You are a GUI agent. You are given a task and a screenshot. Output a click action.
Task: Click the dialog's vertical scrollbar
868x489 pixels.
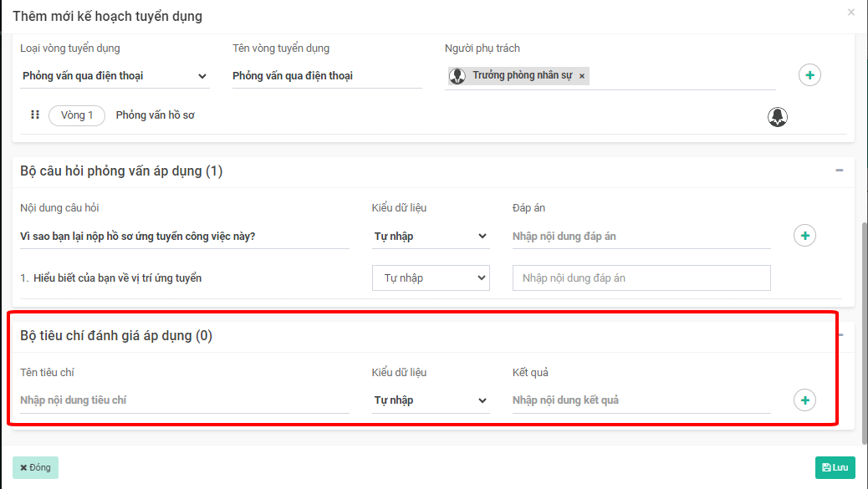[863, 326]
